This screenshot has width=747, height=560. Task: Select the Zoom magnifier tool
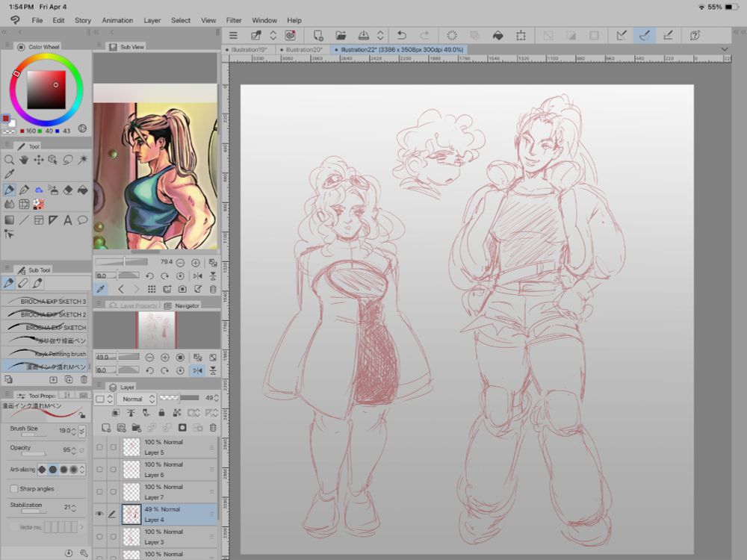point(9,160)
